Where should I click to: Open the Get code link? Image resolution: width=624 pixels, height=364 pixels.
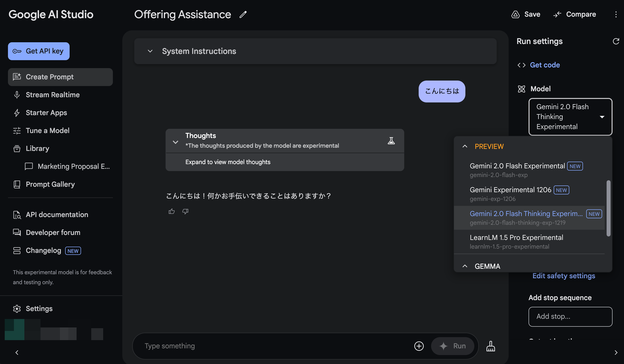coord(545,65)
